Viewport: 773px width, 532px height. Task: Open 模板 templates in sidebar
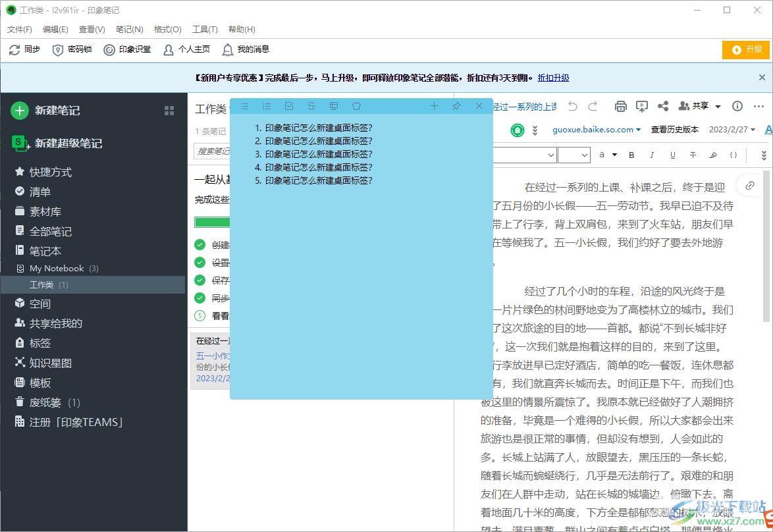pos(32,383)
